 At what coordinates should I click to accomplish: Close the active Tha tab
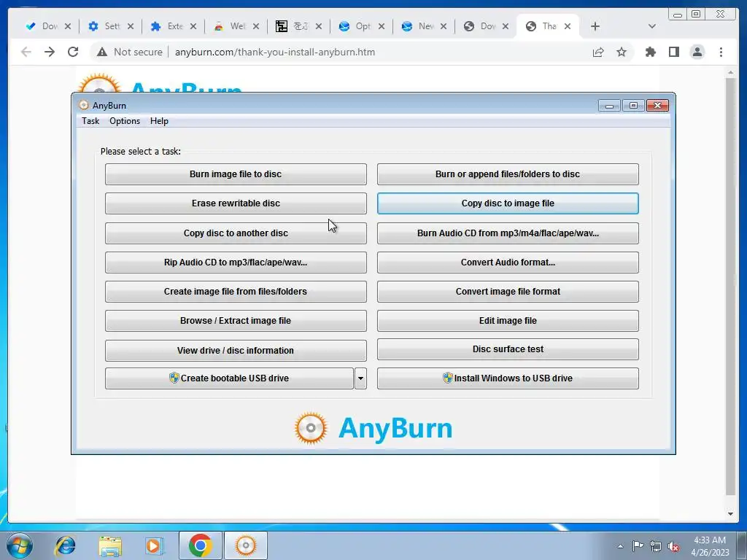(568, 26)
